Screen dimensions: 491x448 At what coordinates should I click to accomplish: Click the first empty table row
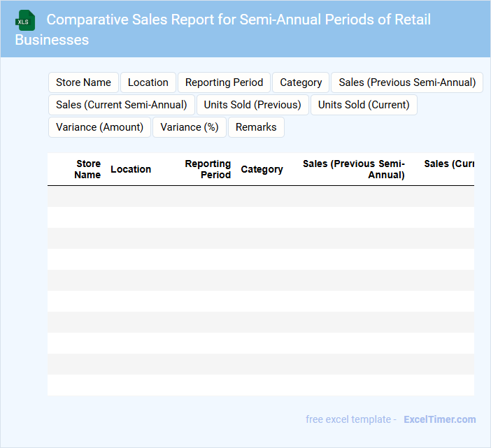260,196
